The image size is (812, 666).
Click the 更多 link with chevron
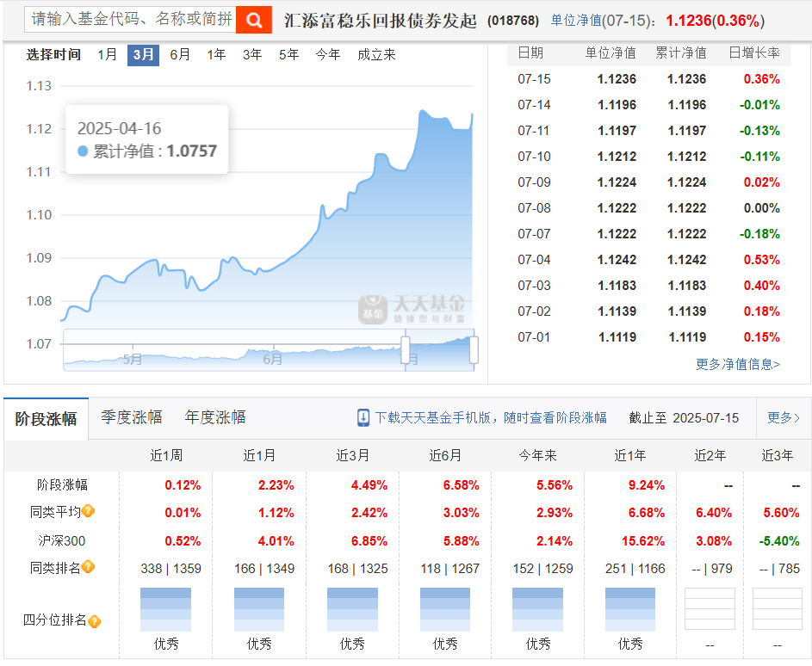784,417
